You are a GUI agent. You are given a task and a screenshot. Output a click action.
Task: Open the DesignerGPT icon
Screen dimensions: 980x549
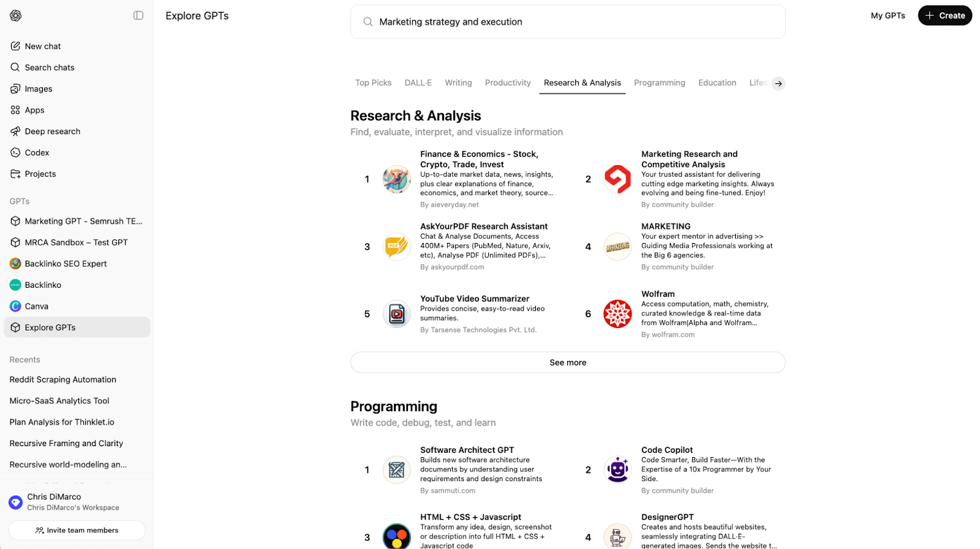pos(617,537)
